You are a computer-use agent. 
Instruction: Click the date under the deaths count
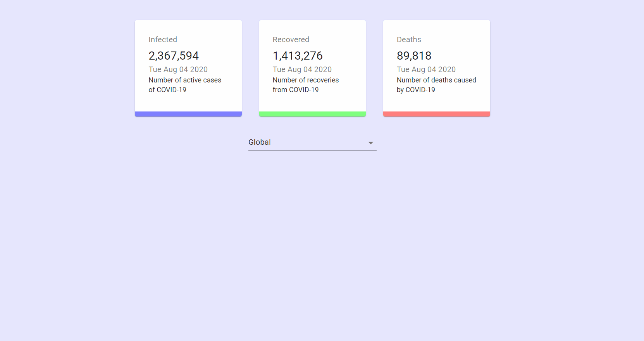coord(426,69)
